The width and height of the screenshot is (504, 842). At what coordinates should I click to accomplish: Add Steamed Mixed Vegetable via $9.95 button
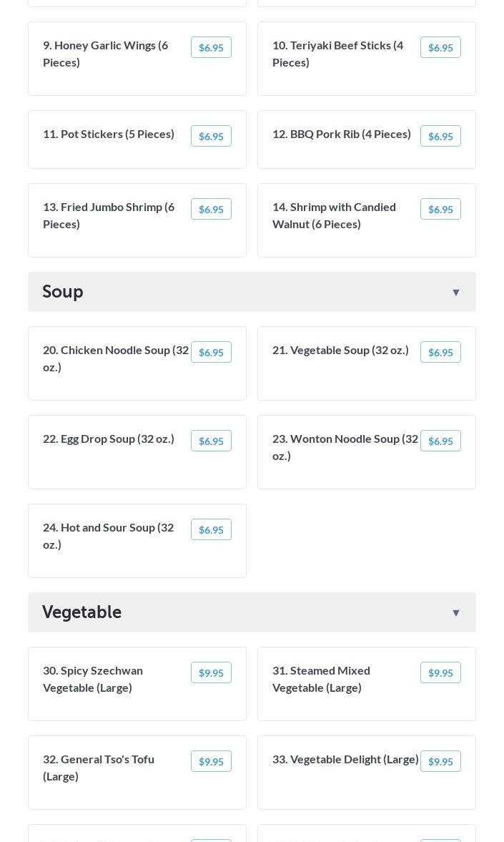(x=440, y=672)
